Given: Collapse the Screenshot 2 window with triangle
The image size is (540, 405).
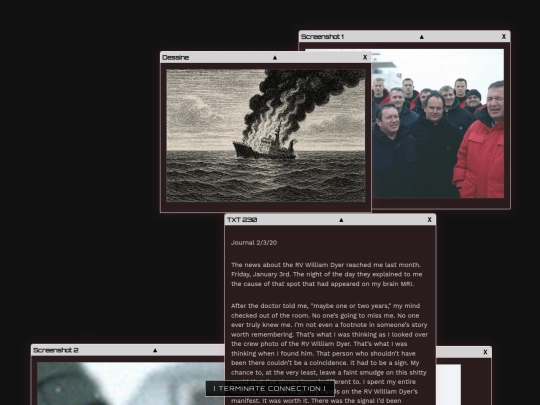Looking at the screenshot, I should coord(155,350).
